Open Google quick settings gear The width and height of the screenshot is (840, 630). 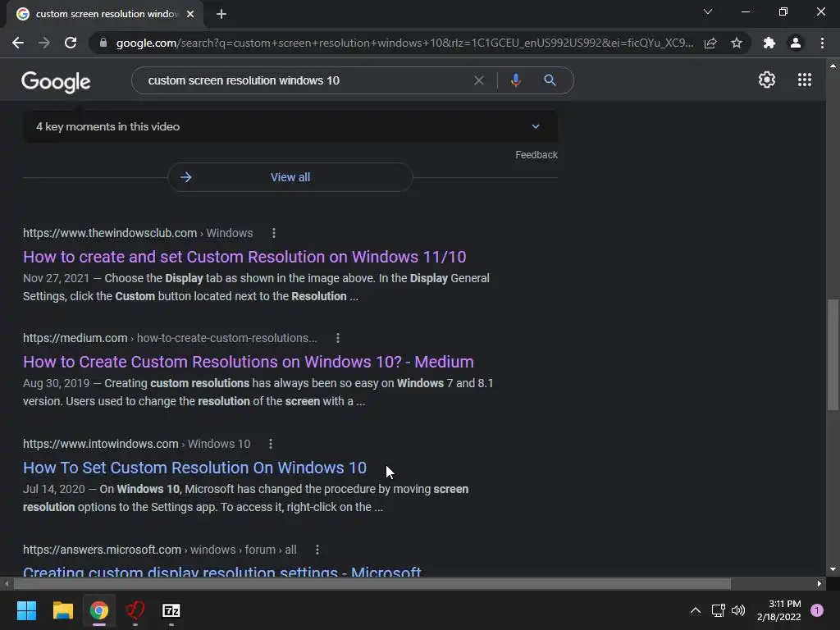click(x=767, y=80)
